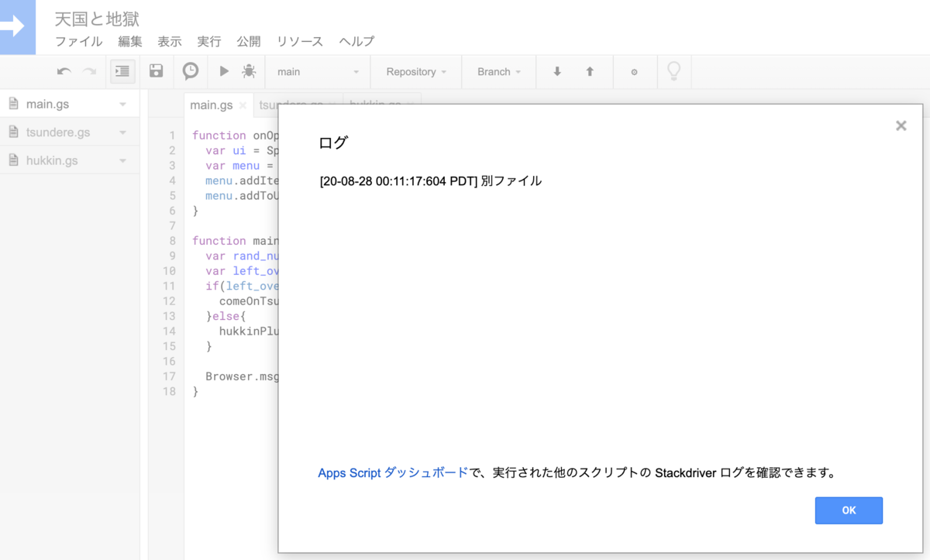930x560 pixels.
Task: Expand options arrow for tsundere.gs file
Action: point(122,132)
